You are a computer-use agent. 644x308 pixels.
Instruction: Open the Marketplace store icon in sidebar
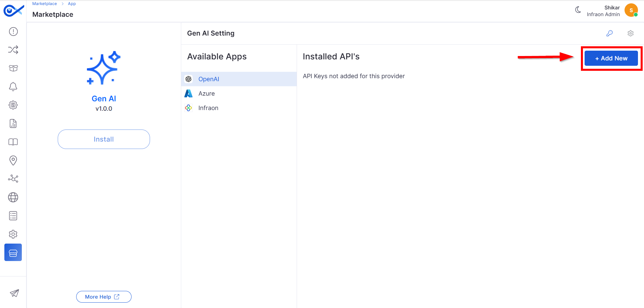13,253
